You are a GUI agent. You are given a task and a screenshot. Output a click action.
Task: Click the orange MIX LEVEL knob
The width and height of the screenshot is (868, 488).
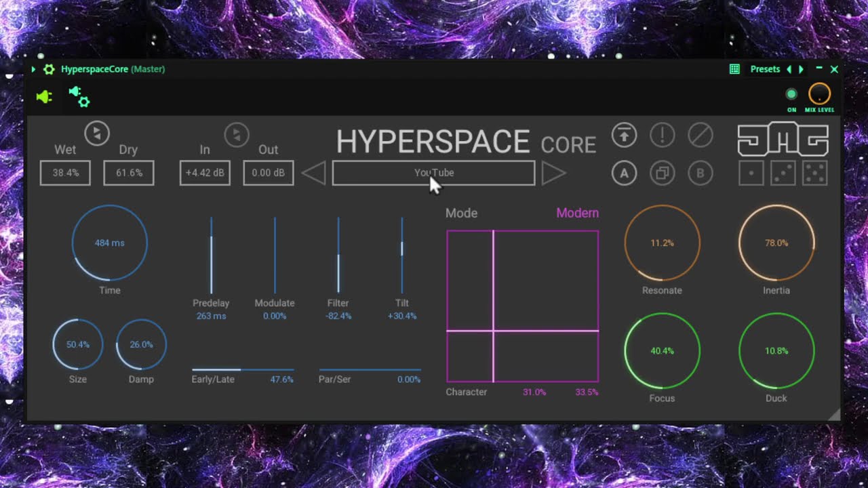[x=819, y=94]
